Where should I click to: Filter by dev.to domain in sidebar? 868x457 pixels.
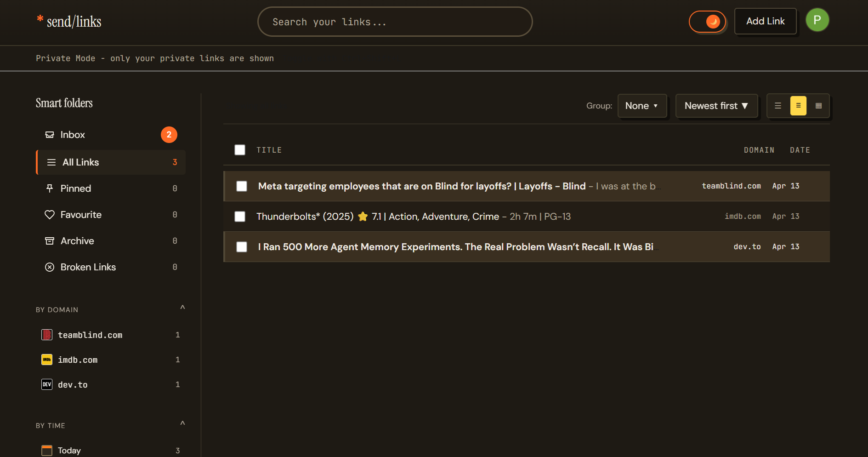pos(111,384)
